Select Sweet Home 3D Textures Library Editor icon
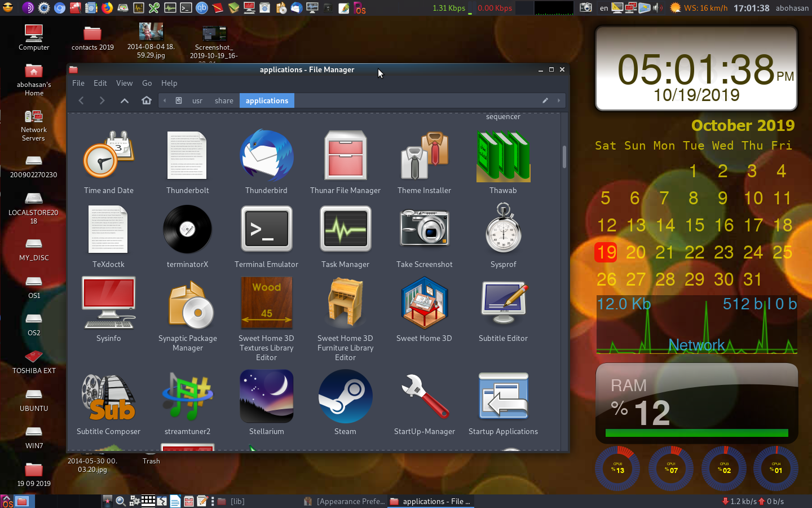This screenshot has height=508, width=812. (x=267, y=303)
